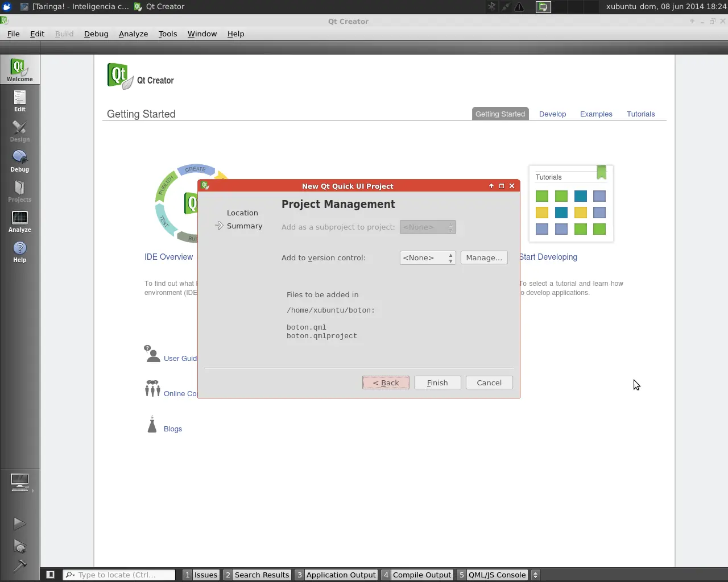This screenshot has width=728, height=582.
Task: Maximize the New Qt Quick UI Project dialog
Action: [x=502, y=186]
